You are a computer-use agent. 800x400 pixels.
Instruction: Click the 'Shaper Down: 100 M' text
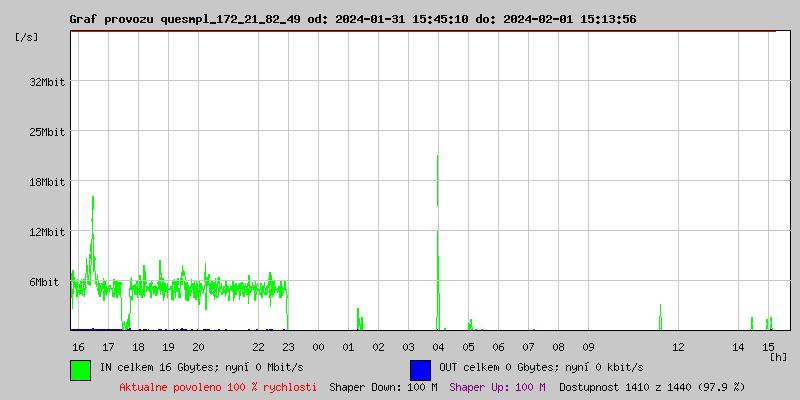(x=383, y=387)
